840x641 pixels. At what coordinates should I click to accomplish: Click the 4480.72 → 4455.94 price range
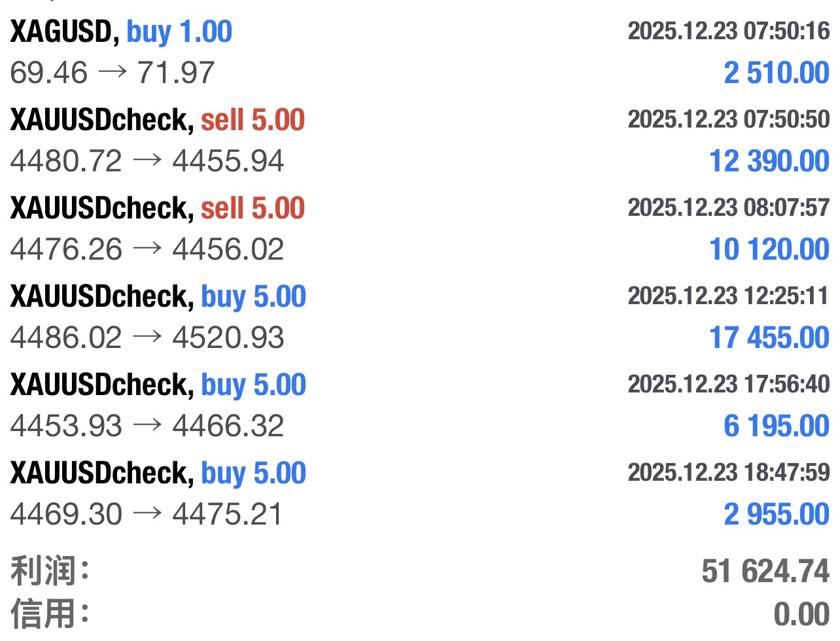147,161
